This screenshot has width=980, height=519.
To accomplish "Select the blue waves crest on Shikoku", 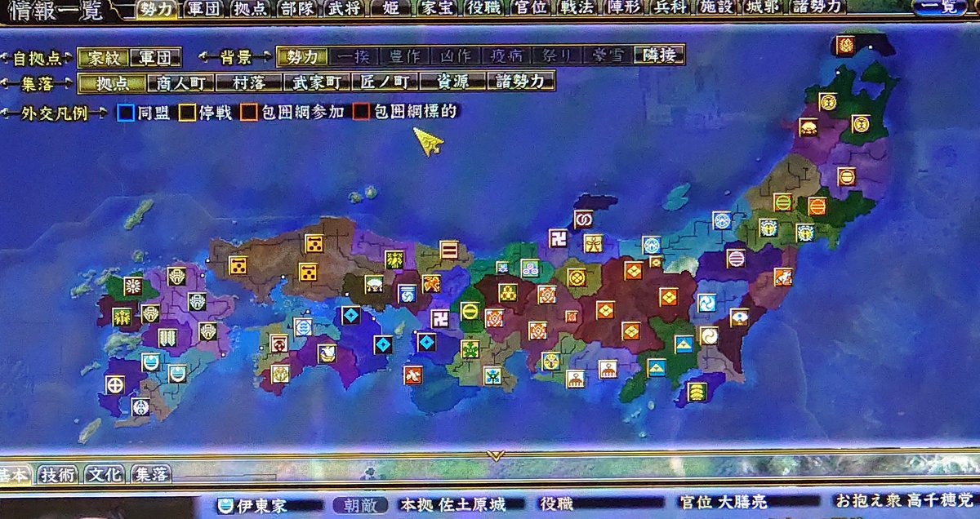I will (303, 327).
